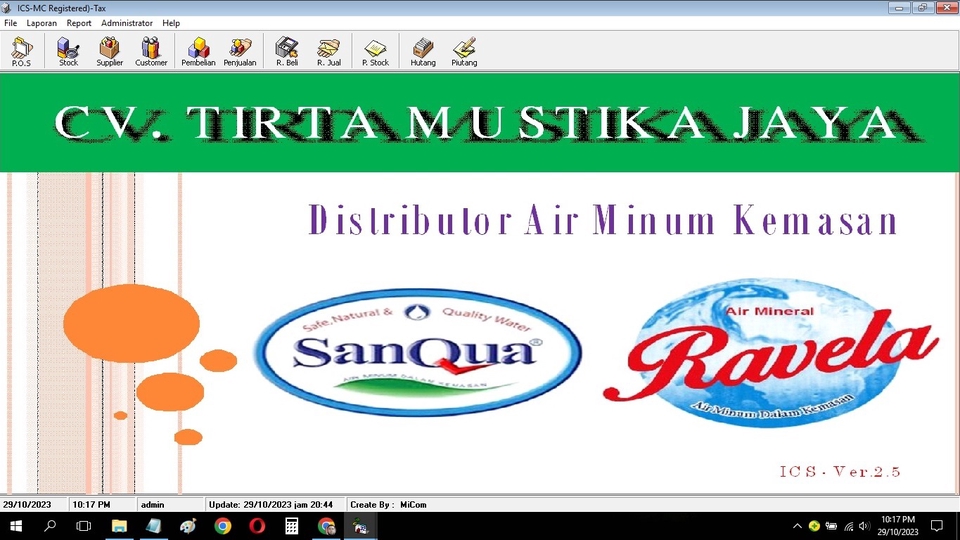Viewport: 960px width, 540px height.
Task: Select the active ICS-MC app on the taskbar
Action: [361, 526]
